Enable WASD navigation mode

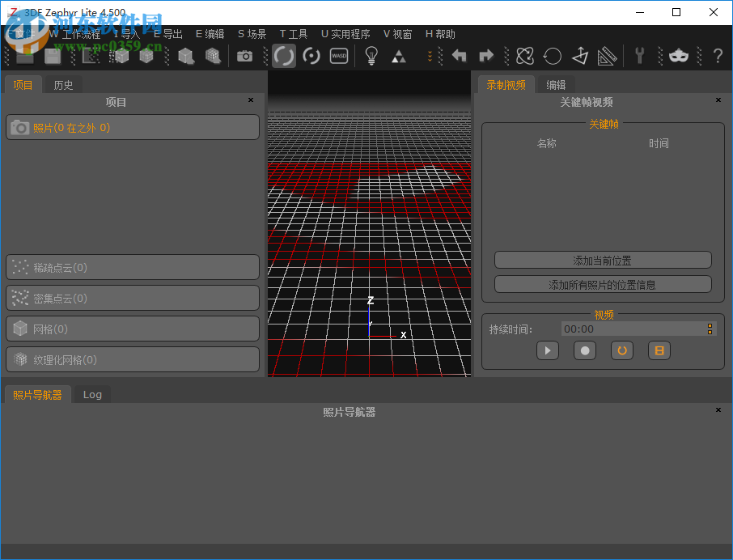pyautogui.click(x=338, y=56)
